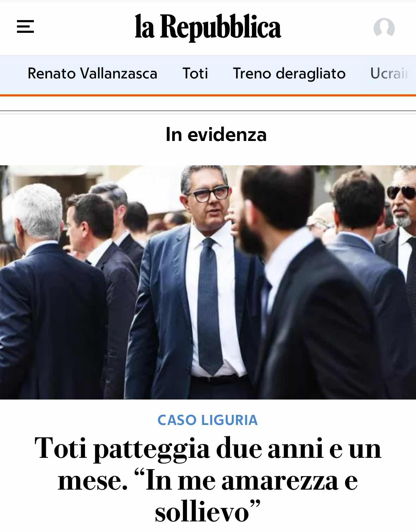
Task: Open the Toti patteggia headline article
Action: tap(208, 479)
